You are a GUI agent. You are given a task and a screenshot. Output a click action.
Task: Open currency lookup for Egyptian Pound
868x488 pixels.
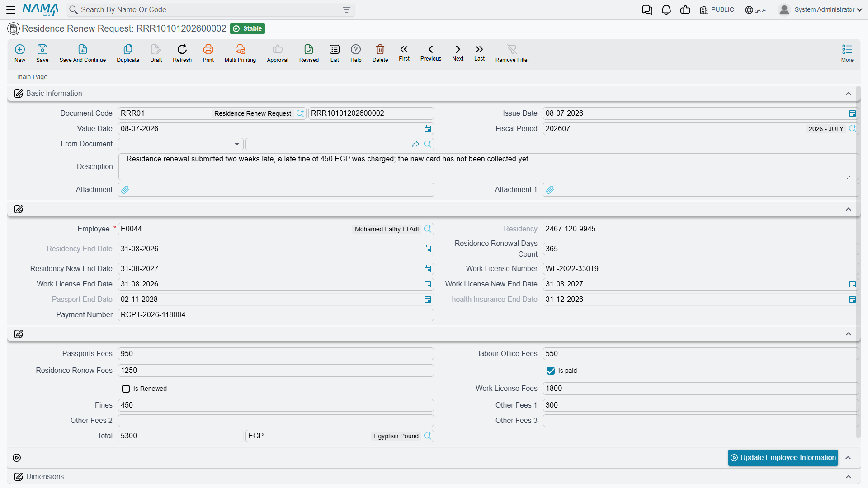(x=428, y=436)
